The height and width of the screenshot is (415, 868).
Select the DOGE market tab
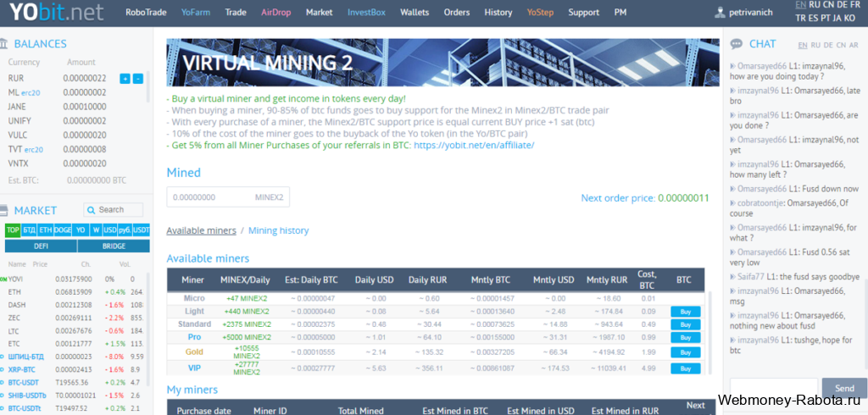(63, 230)
